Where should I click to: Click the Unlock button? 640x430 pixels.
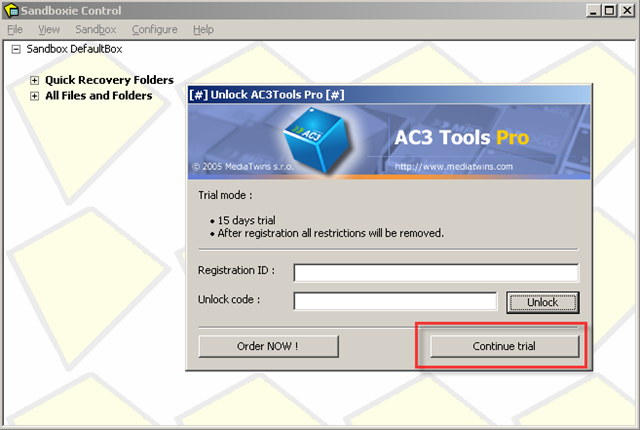(x=542, y=302)
